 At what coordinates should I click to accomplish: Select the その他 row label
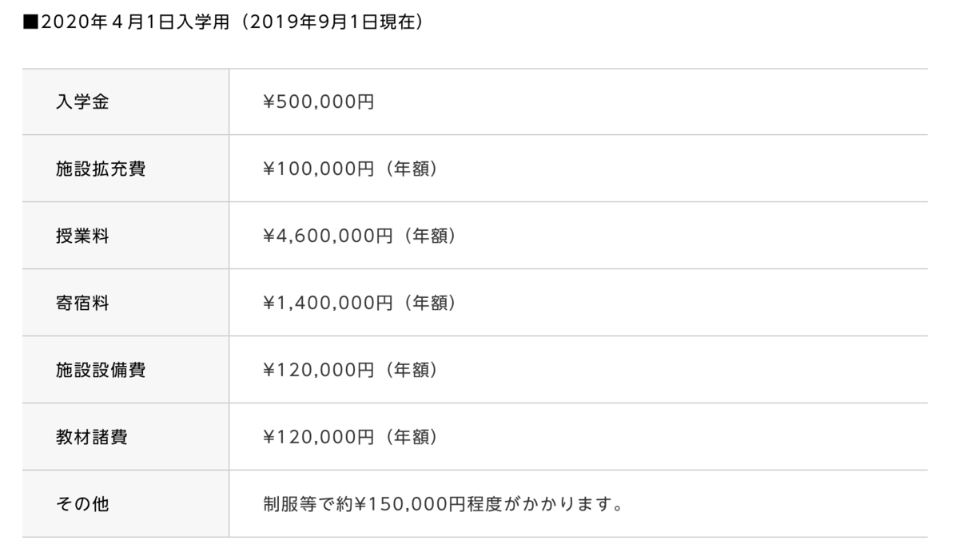pos(82,505)
